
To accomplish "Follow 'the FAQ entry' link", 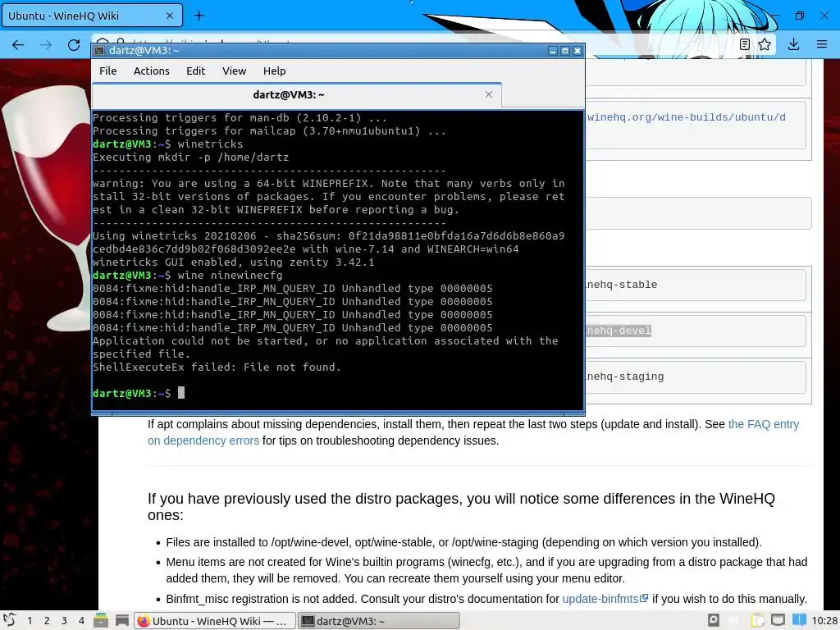I will pos(764,424).
